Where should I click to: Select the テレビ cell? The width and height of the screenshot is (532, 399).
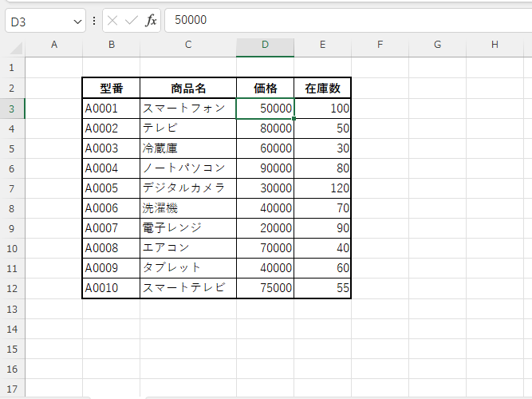188,128
